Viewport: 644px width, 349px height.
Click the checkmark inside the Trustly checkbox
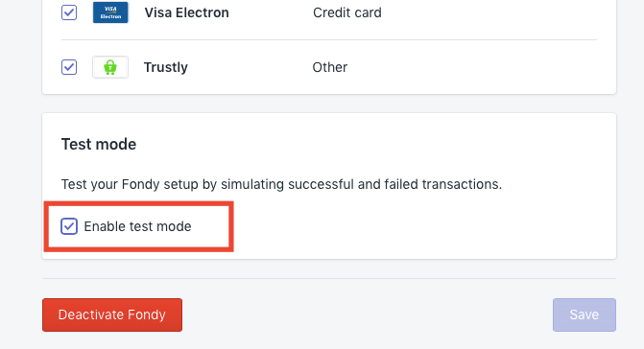[x=69, y=67]
